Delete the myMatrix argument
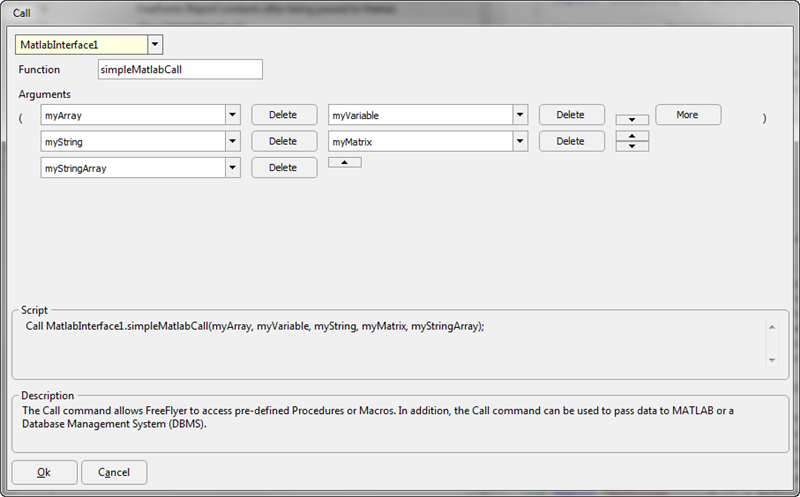Viewport: 800px width, 497px height. [x=572, y=141]
